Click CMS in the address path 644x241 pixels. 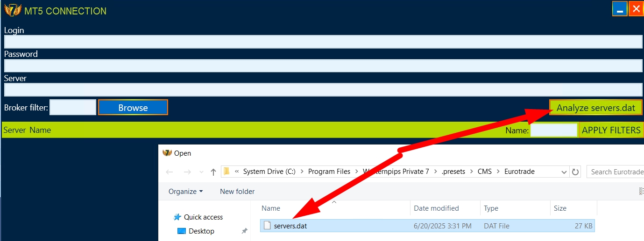point(485,172)
